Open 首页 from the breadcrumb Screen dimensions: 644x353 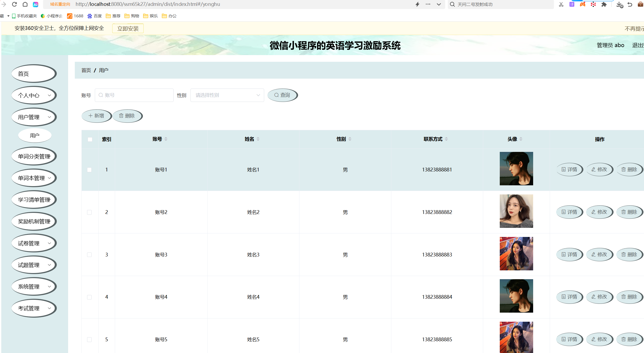tap(86, 70)
